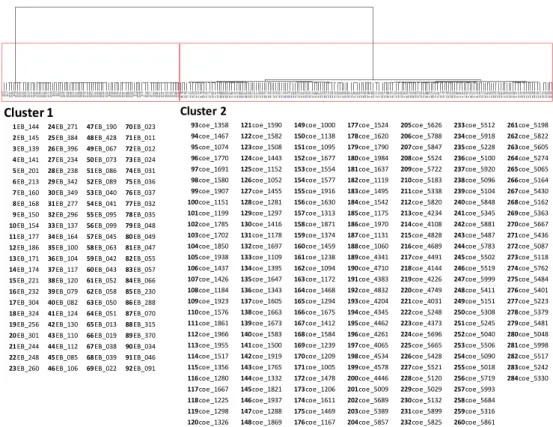
Task: Select entry "35 EB_100"
Action: [63, 248]
